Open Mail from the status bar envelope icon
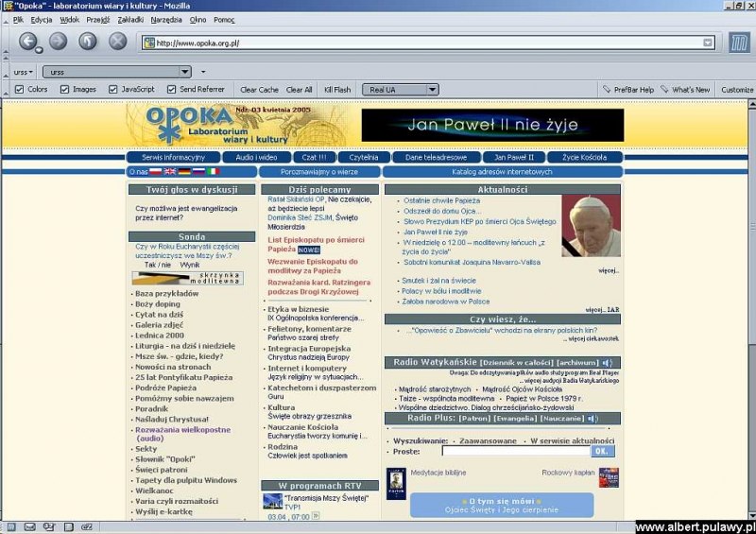Image resolution: width=756 pixels, height=534 pixels. tap(30, 526)
